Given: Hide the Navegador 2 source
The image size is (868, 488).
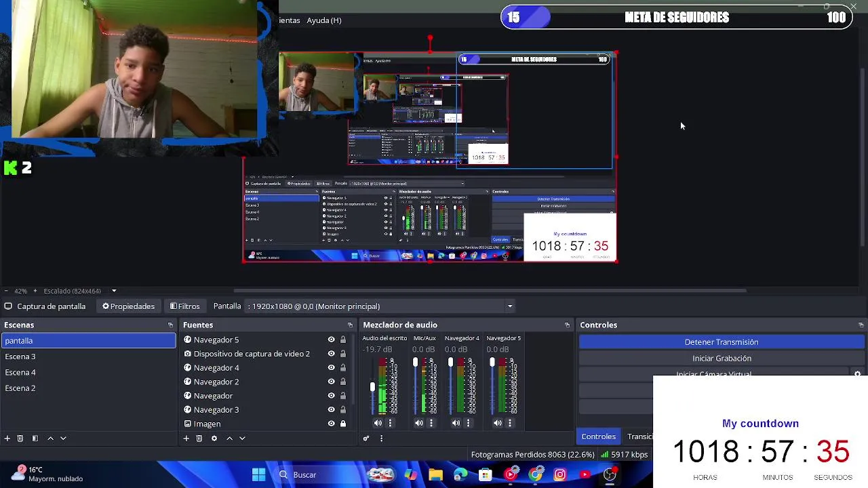Looking at the screenshot, I should tap(331, 382).
